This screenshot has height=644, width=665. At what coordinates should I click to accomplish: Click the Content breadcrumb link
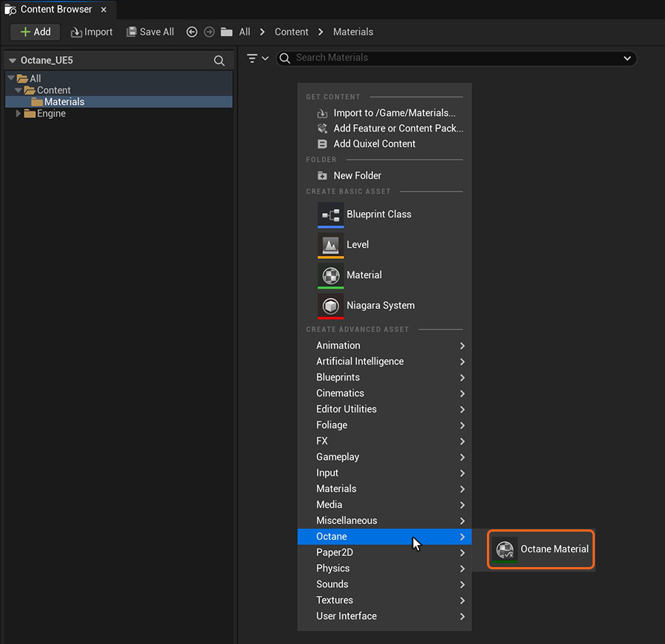coord(291,32)
